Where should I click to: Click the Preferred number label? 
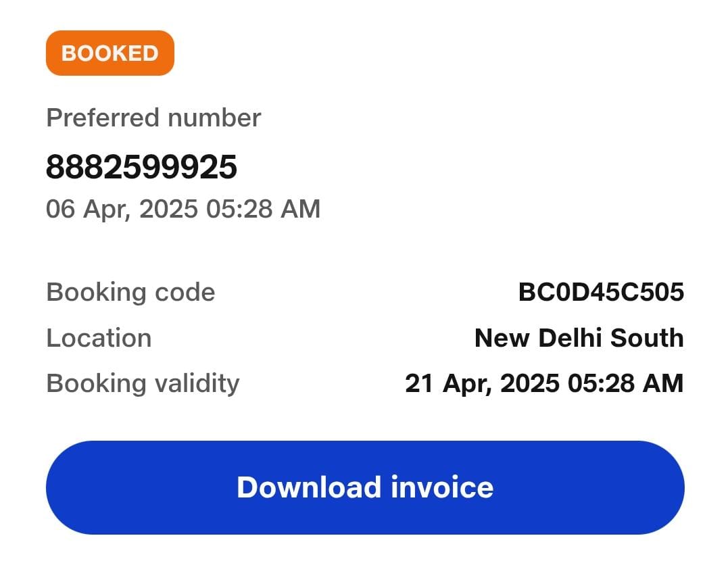click(x=153, y=118)
